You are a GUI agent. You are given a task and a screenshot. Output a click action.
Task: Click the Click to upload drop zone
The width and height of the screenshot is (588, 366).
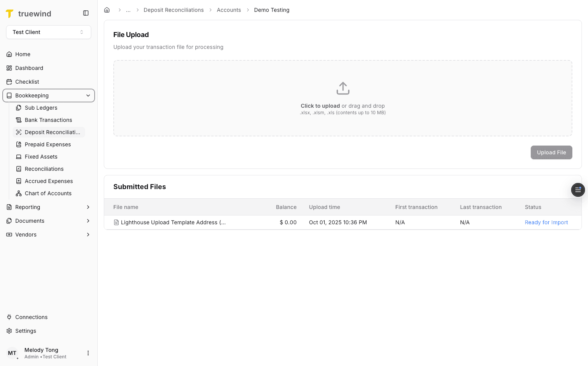click(342, 98)
